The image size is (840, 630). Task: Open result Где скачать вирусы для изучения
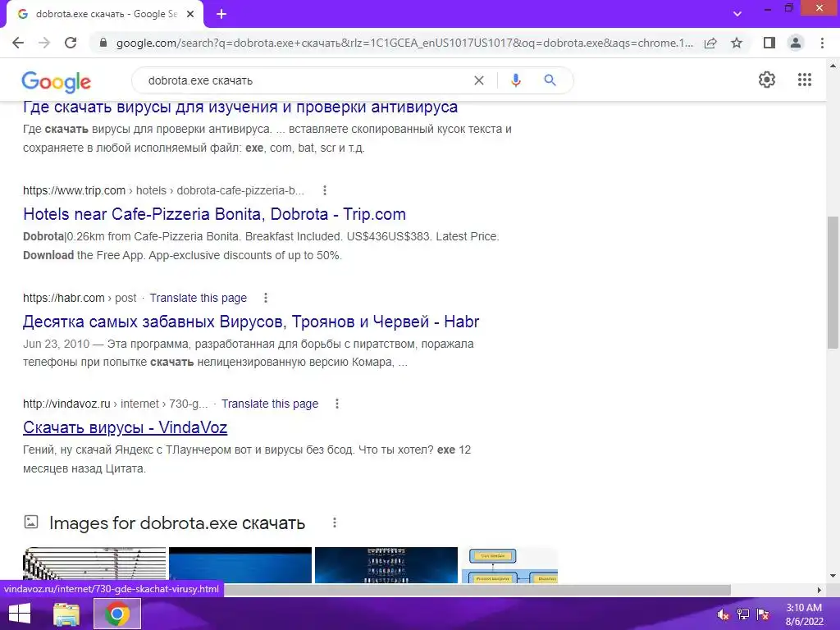point(240,107)
